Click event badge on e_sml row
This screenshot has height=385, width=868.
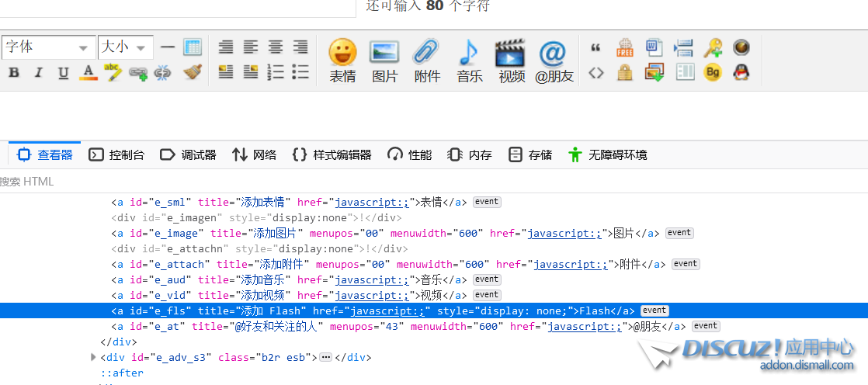pos(487,202)
